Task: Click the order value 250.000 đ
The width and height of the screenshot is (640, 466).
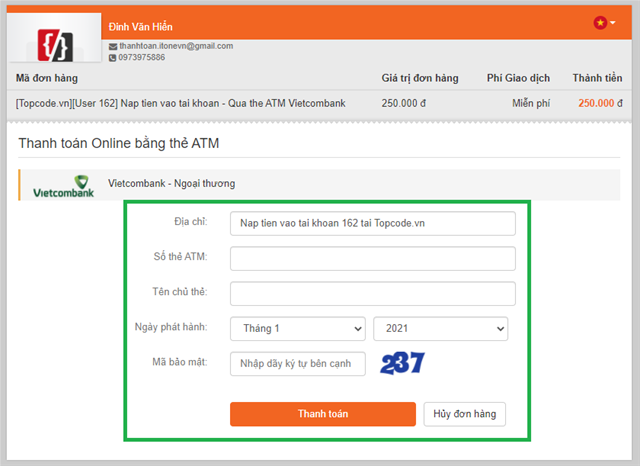Action: coord(404,103)
